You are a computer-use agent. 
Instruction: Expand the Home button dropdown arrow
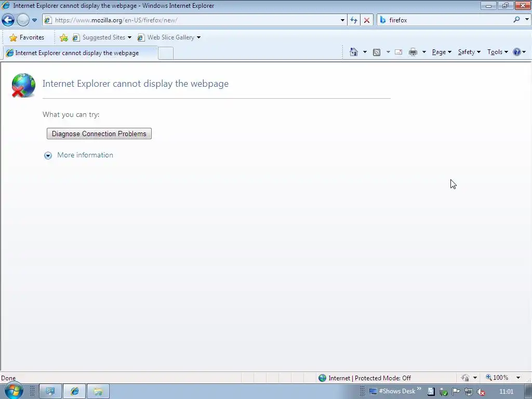(365, 52)
